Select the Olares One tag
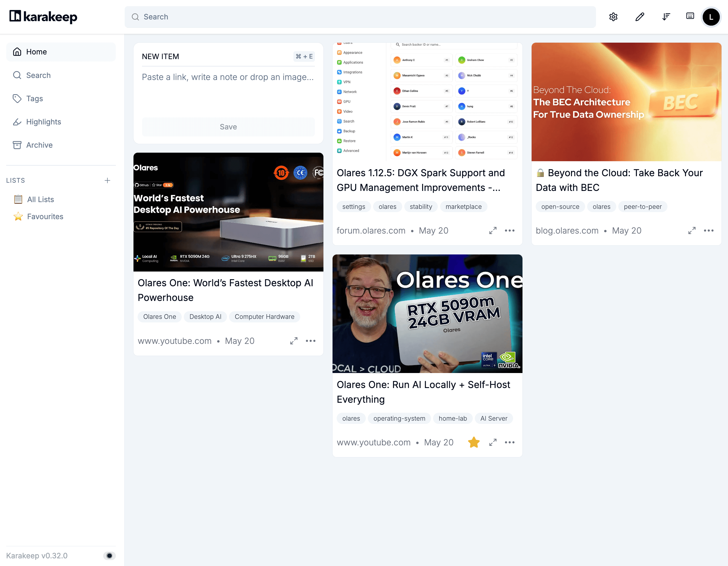This screenshot has width=728, height=566. (160, 317)
